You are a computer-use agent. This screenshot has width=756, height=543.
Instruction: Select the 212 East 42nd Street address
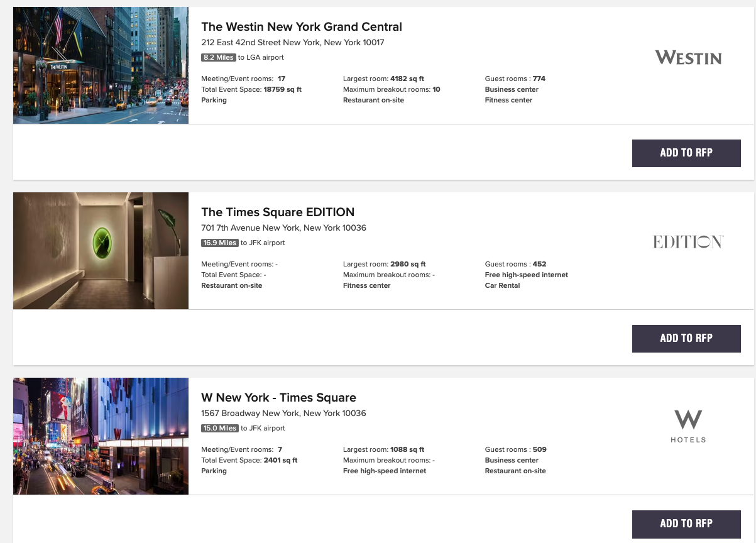pos(292,43)
